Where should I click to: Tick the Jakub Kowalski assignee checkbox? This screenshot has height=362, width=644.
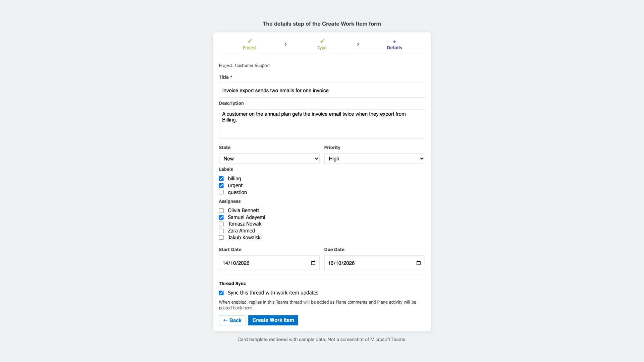tap(221, 237)
